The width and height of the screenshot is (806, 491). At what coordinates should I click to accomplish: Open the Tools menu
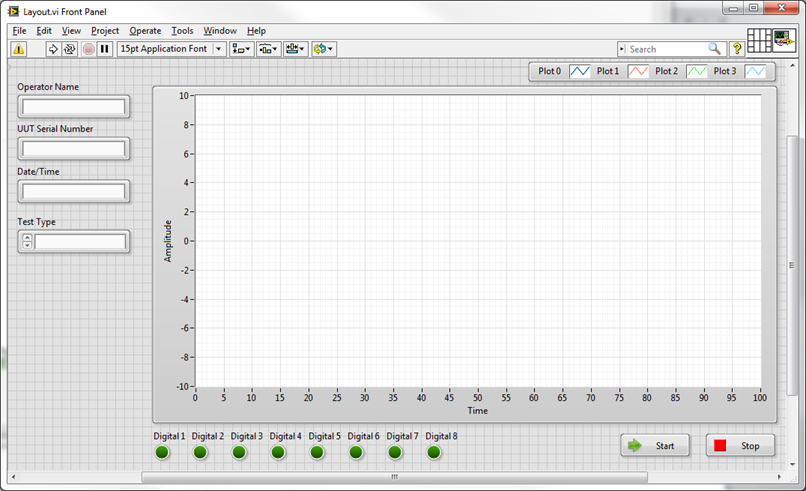[x=182, y=31]
